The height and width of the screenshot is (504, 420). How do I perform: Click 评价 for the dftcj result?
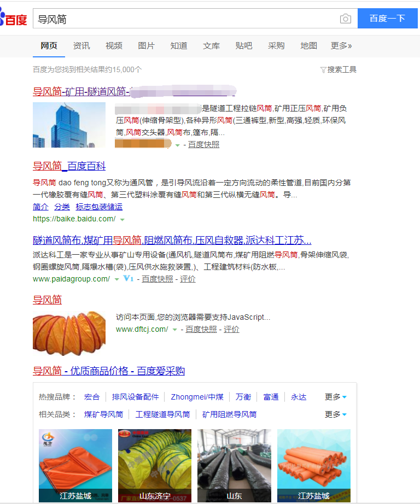231,330
